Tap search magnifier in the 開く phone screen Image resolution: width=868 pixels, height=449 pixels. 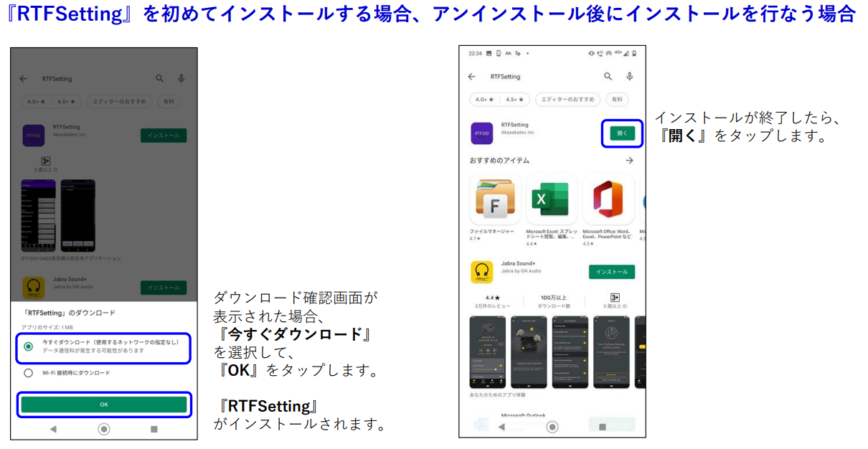pos(608,77)
